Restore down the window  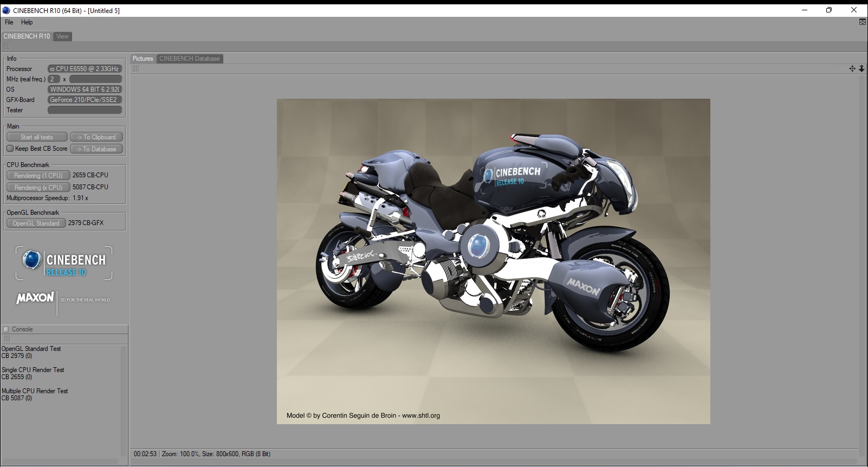point(828,10)
